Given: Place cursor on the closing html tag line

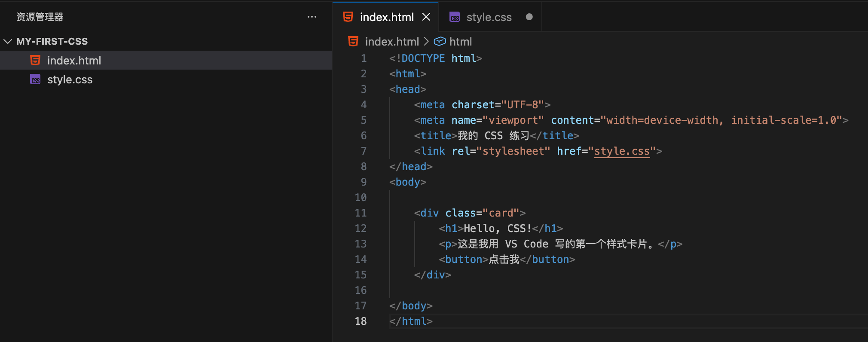Looking at the screenshot, I should tap(411, 321).
